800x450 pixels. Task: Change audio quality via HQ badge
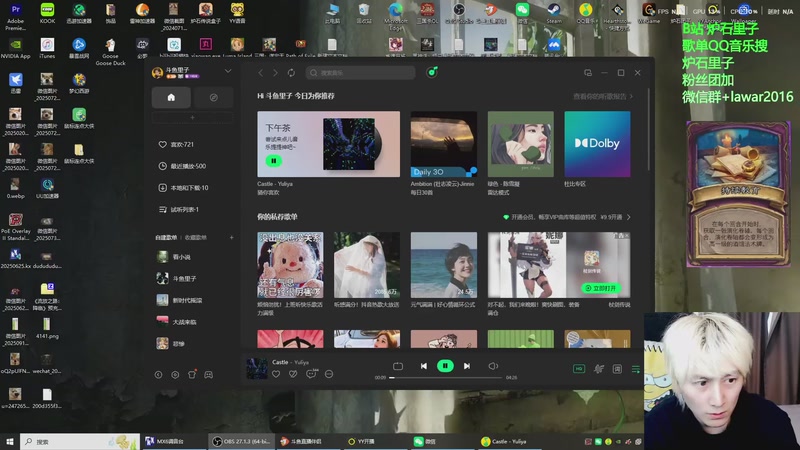(x=579, y=369)
